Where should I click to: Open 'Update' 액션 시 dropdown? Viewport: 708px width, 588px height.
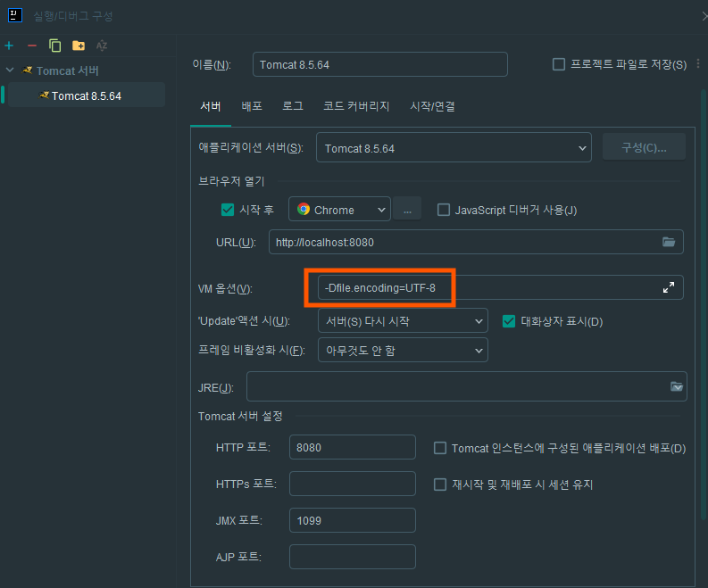click(403, 321)
